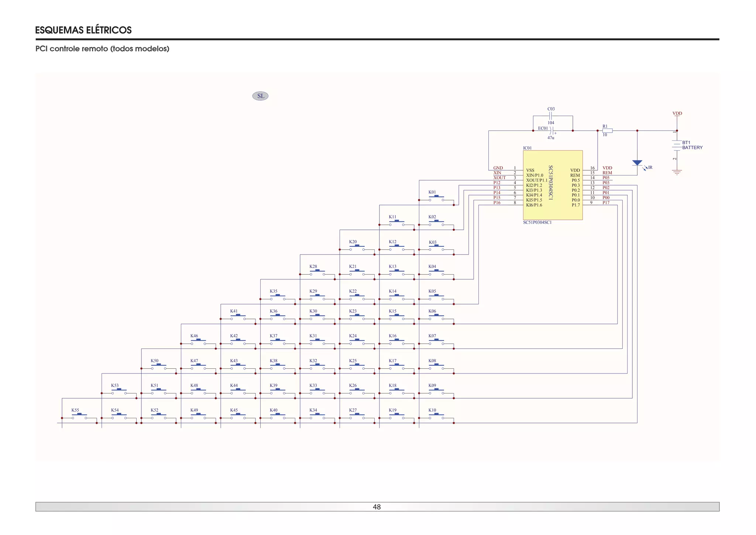Click the ground symbol below battery
The height and width of the screenshot is (535, 756).
(677, 172)
